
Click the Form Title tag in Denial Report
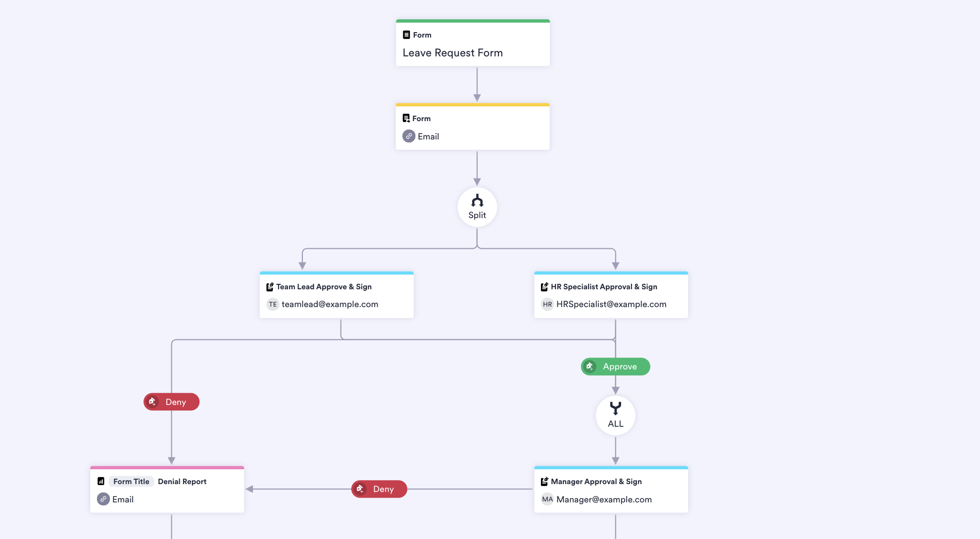(131, 482)
